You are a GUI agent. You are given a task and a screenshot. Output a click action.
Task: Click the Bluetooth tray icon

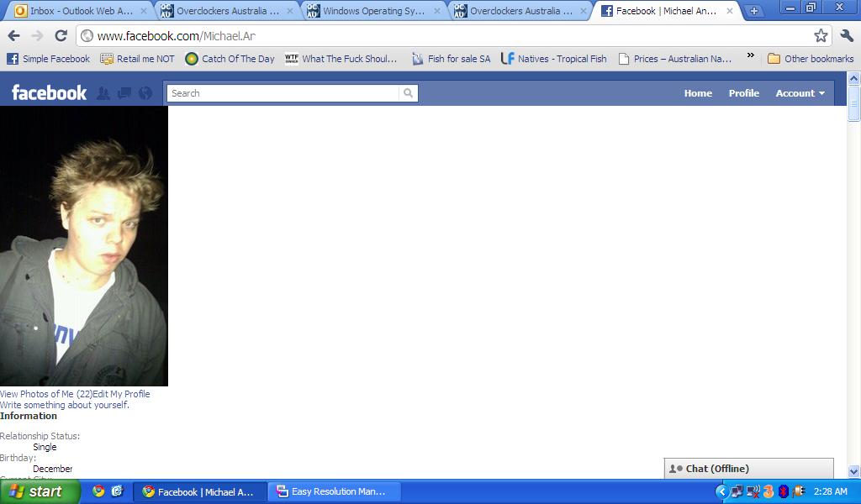point(784,491)
